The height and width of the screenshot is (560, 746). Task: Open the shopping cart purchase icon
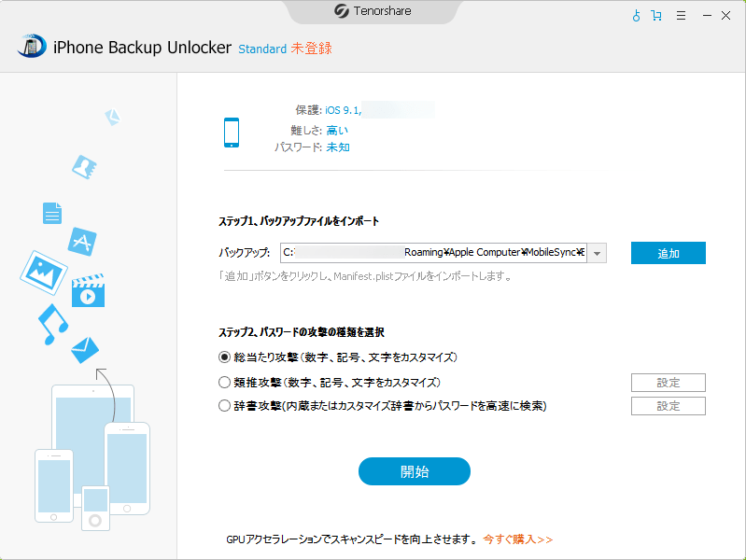click(656, 16)
